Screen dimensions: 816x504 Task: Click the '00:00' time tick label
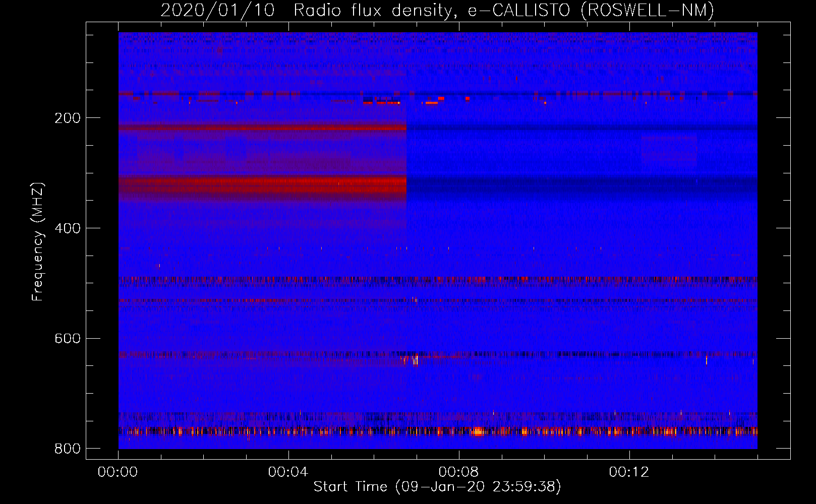pos(118,472)
